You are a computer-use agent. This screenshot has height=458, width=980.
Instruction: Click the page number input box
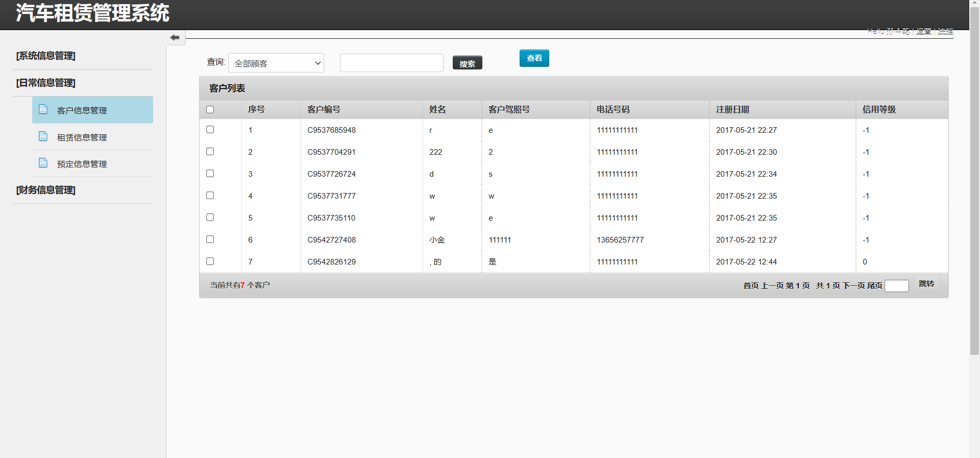point(897,286)
